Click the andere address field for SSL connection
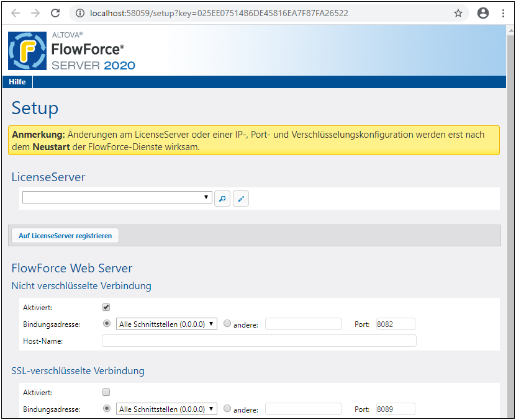 point(303,409)
